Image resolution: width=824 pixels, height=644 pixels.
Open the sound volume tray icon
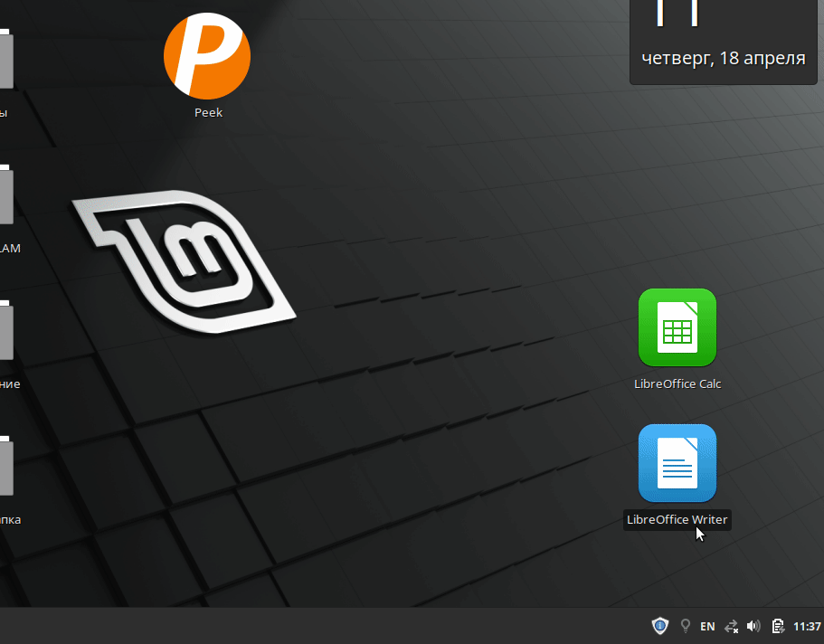click(x=753, y=626)
